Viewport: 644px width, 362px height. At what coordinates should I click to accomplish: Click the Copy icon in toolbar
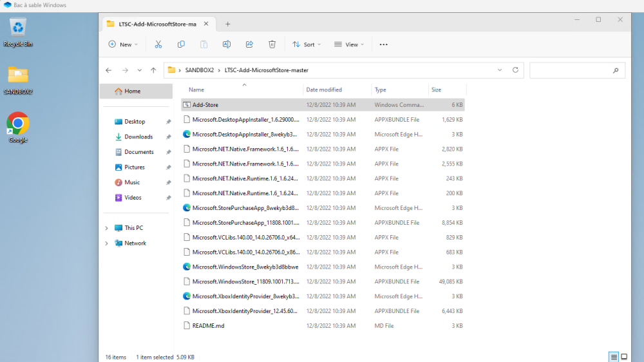pyautogui.click(x=181, y=44)
